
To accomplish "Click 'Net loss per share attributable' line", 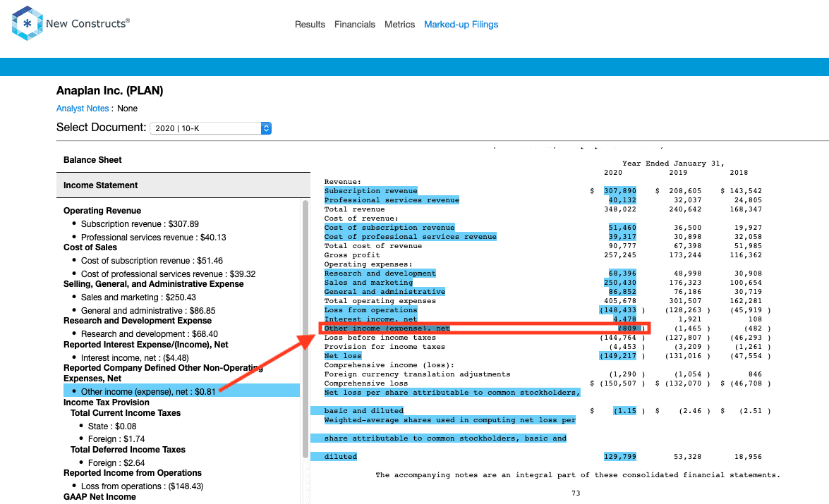I will [452, 393].
